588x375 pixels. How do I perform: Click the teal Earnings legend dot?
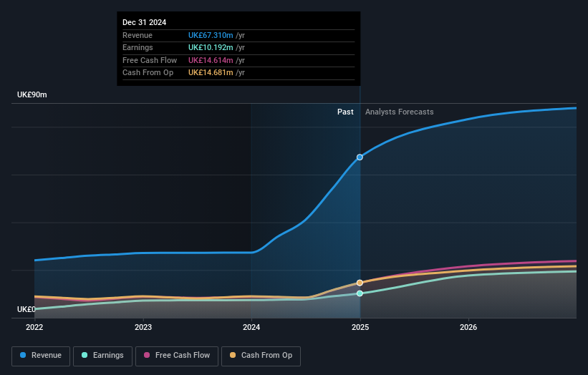pyautogui.click(x=85, y=355)
